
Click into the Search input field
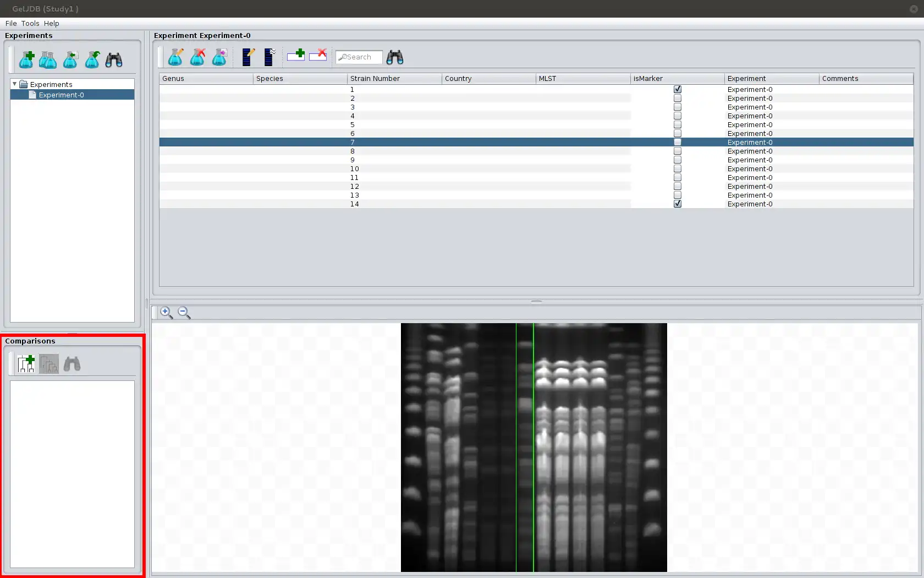tap(359, 57)
